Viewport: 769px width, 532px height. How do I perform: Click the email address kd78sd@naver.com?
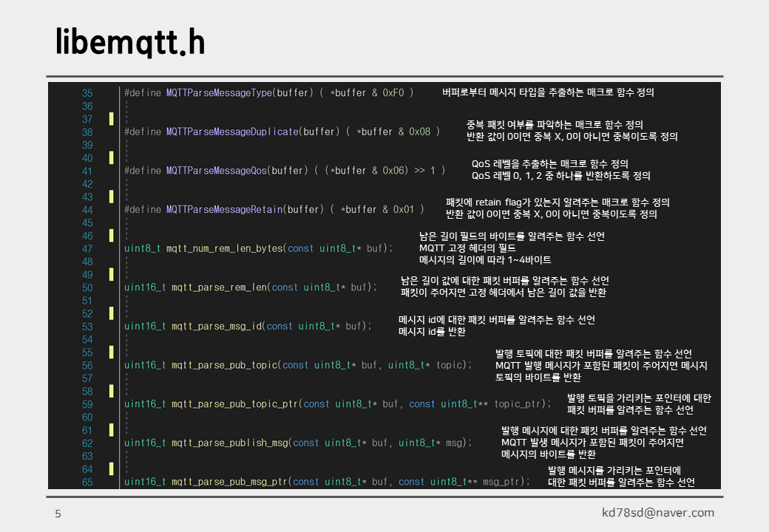click(658, 512)
